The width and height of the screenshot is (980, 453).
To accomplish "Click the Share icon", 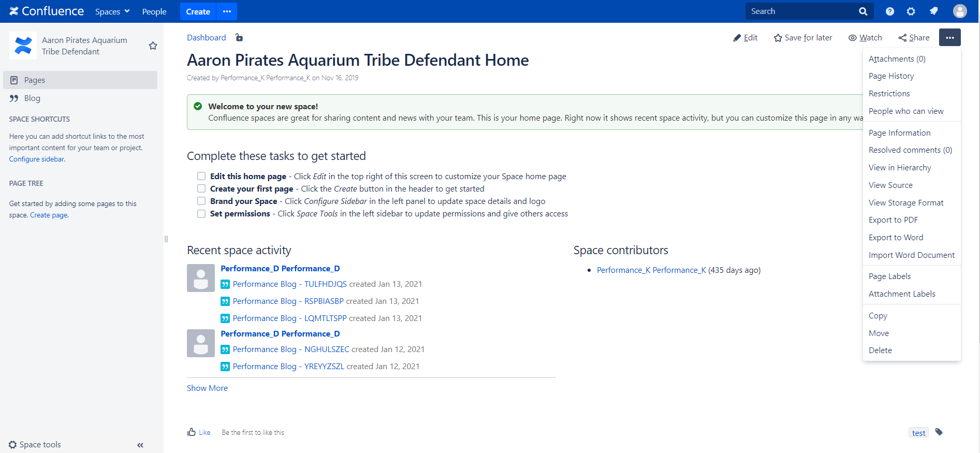I will [902, 38].
